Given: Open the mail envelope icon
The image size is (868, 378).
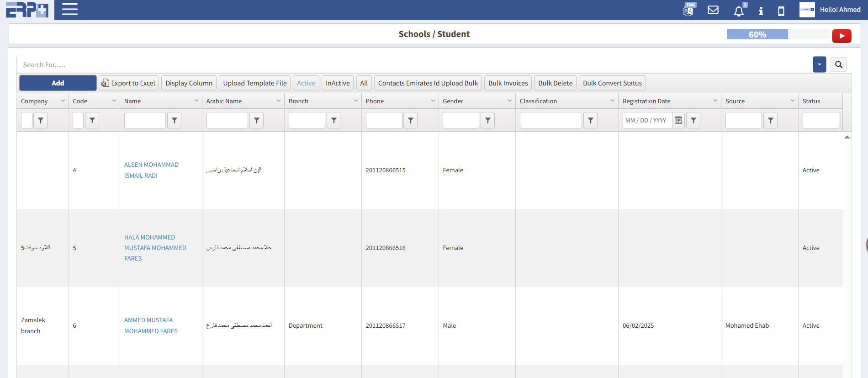Looking at the screenshot, I should tap(713, 10).
